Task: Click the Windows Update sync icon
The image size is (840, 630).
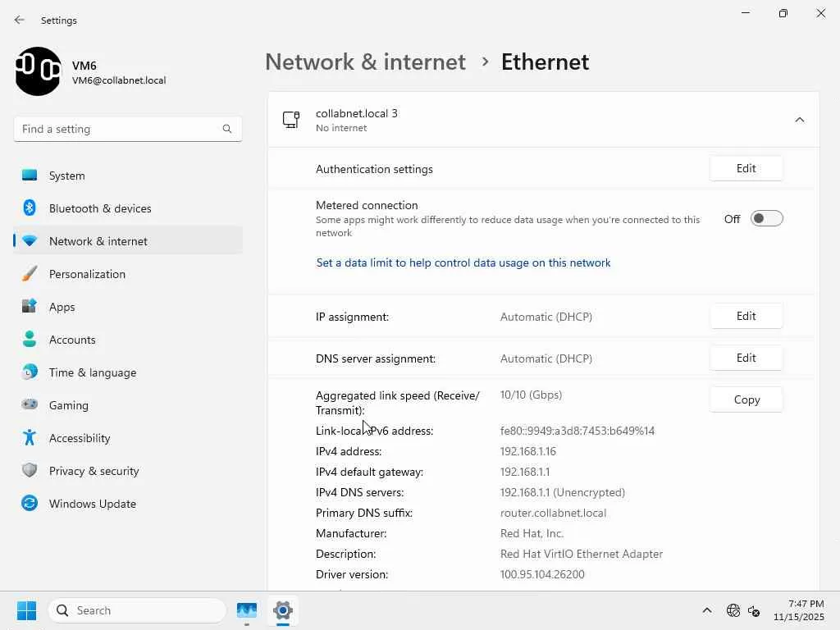Action: tap(30, 504)
